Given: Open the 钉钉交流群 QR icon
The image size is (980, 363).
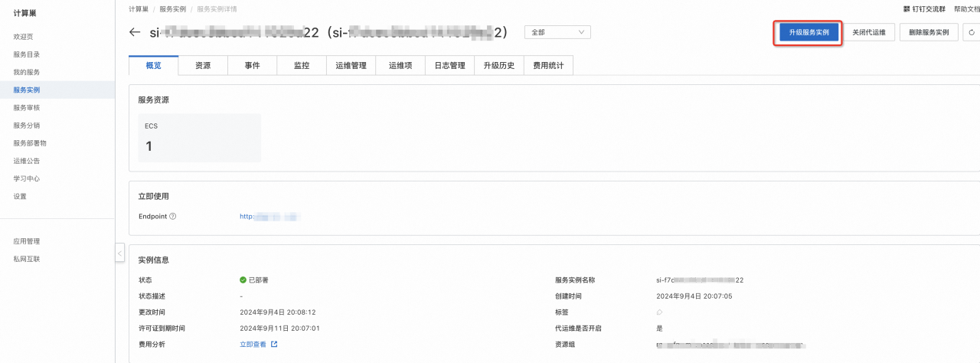Looking at the screenshot, I should [x=906, y=9].
